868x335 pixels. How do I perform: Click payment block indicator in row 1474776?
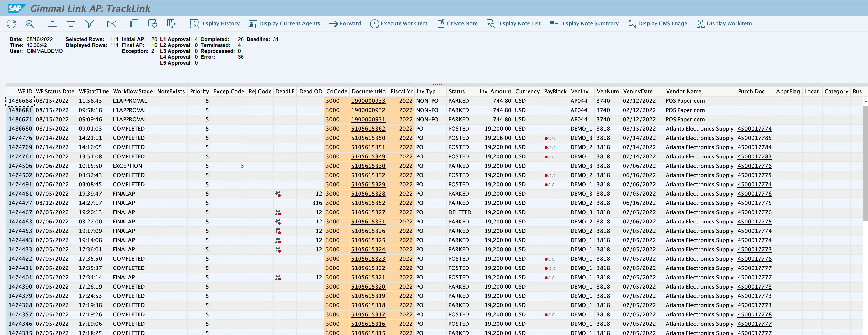(x=550, y=138)
